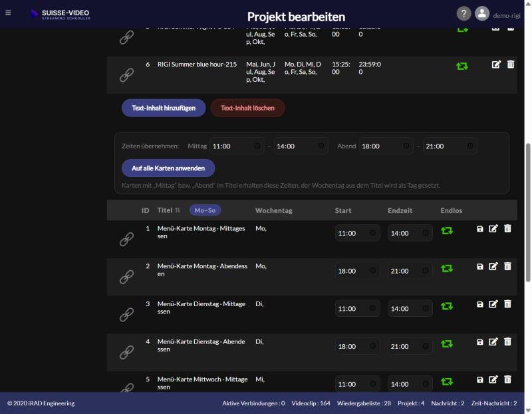Edit the Menü-Karte Montag Abendessen row

click(x=493, y=266)
